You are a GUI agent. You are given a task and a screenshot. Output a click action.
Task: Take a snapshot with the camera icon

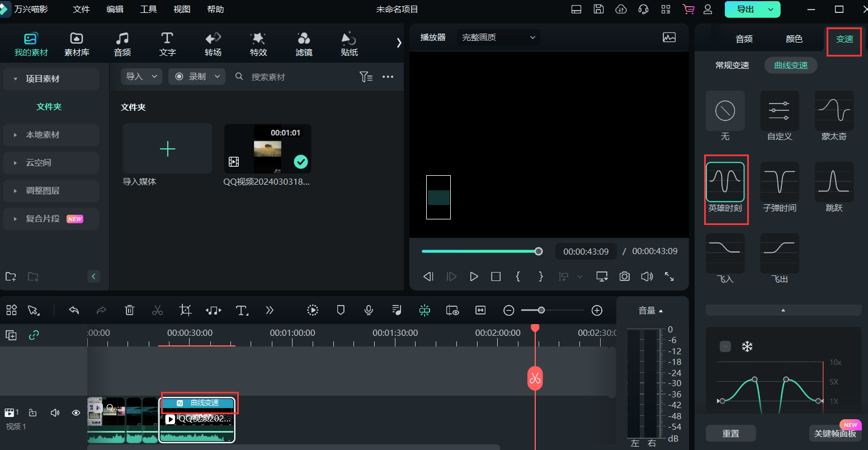(x=624, y=276)
